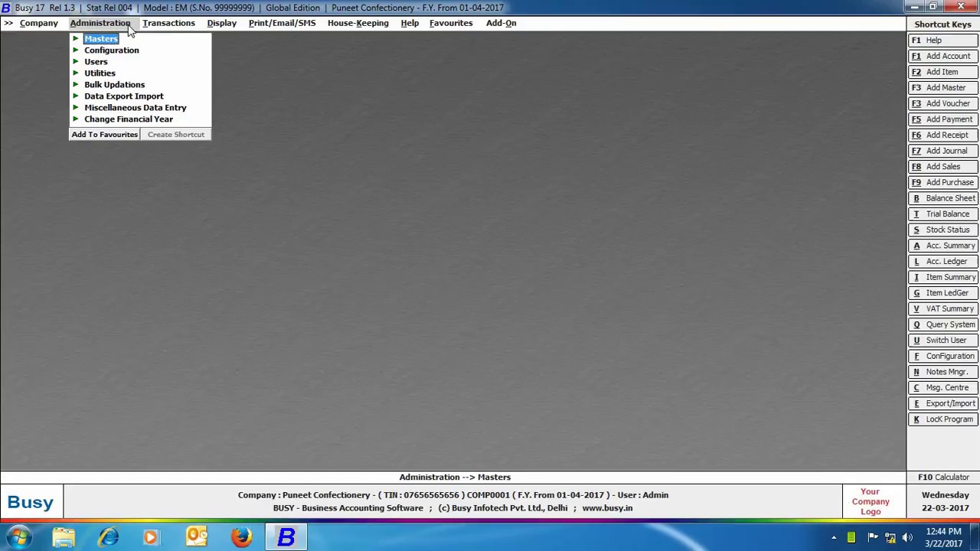Expand Change Financial Year arrow
This screenshot has width=980, height=551.
76,119
